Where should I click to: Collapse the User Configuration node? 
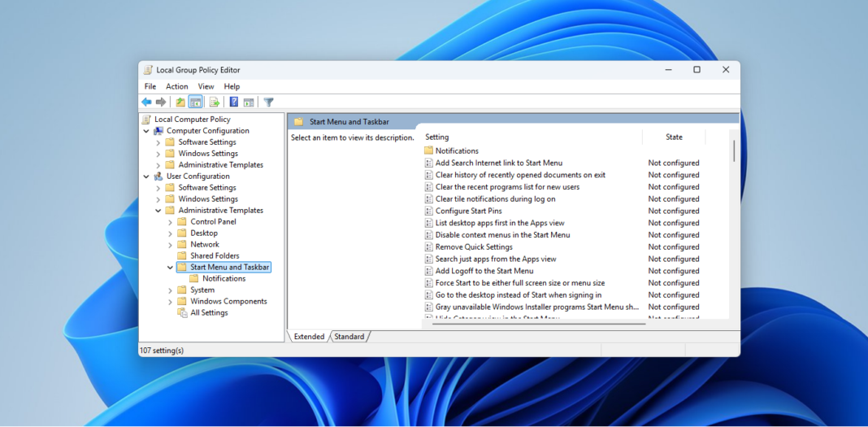(x=146, y=176)
